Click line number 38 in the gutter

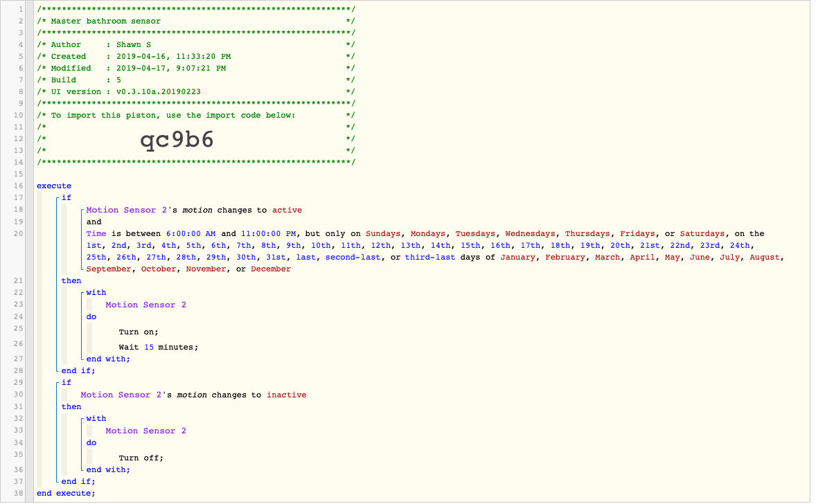click(18, 493)
